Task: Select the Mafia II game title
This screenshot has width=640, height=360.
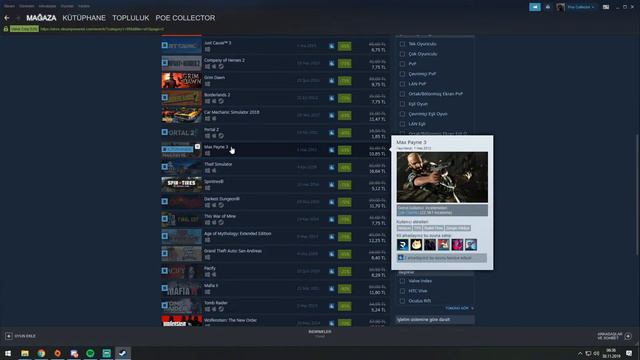Action: (x=211, y=286)
